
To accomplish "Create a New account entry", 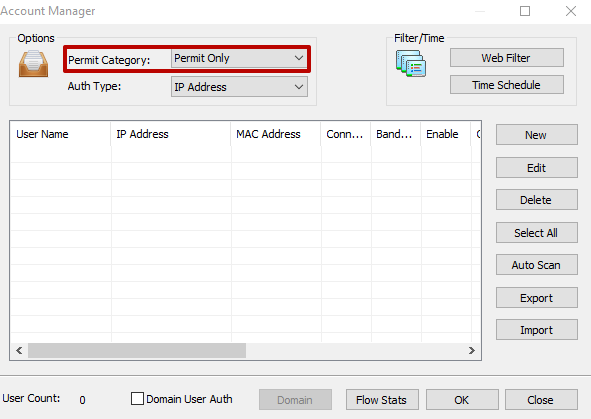I will point(536,135).
